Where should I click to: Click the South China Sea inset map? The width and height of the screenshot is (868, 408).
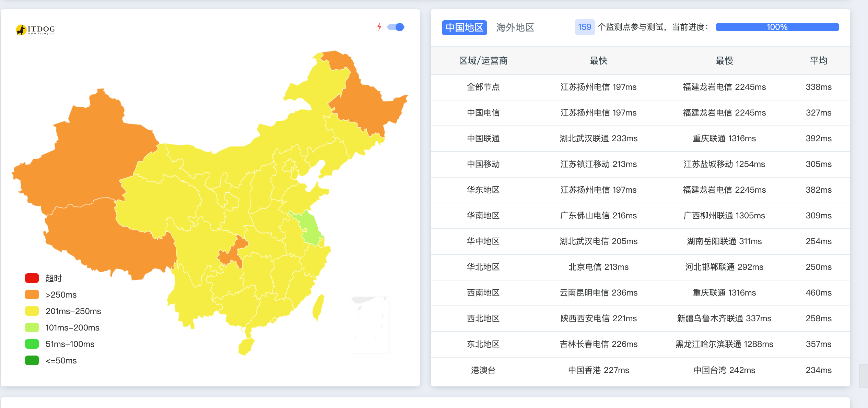pyautogui.click(x=370, y=324)
